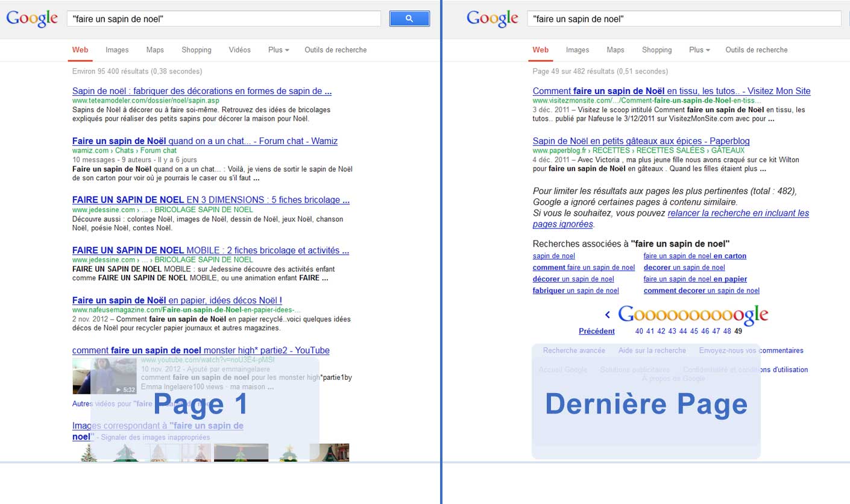Go to results page 45

694,331
